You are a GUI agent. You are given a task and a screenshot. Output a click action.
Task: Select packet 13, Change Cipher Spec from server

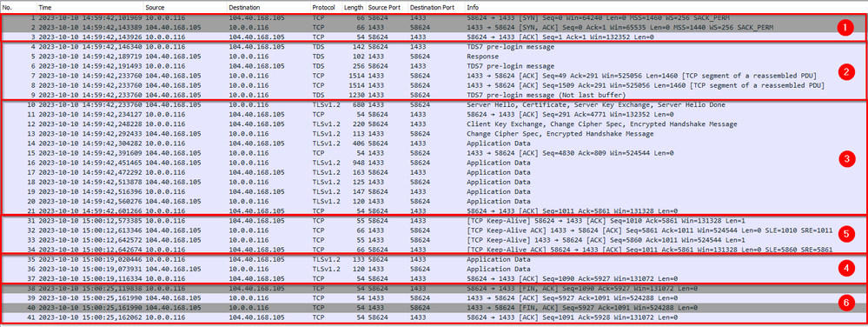[434, 134]
